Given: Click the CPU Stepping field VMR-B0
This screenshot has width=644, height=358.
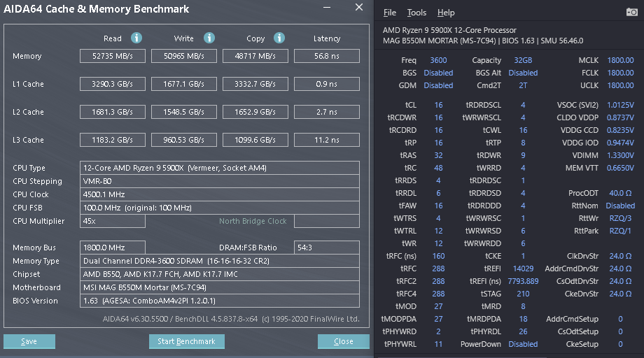Looking at the screenshot, I should tap(220, 181).
